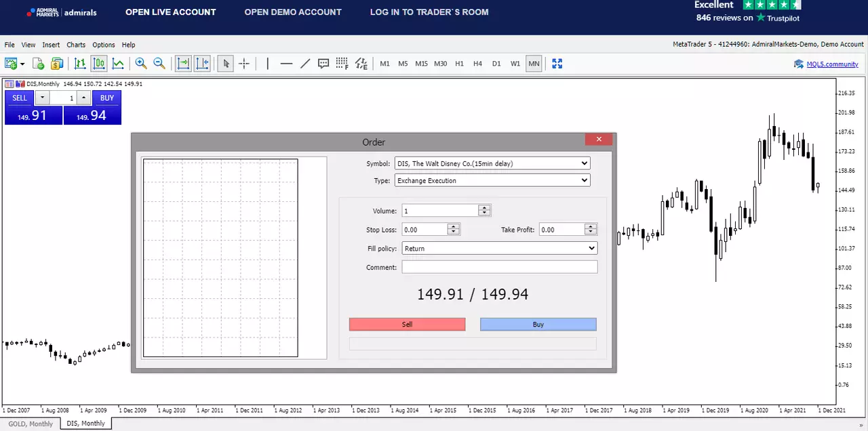Open the File menu
The image size is (868, 431).
9,45
